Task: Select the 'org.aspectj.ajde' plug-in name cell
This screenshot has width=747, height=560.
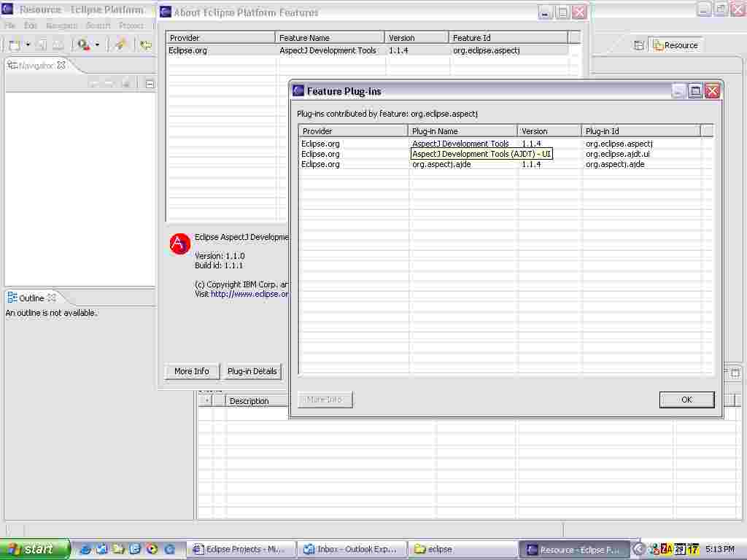Action: pos(441,164)
